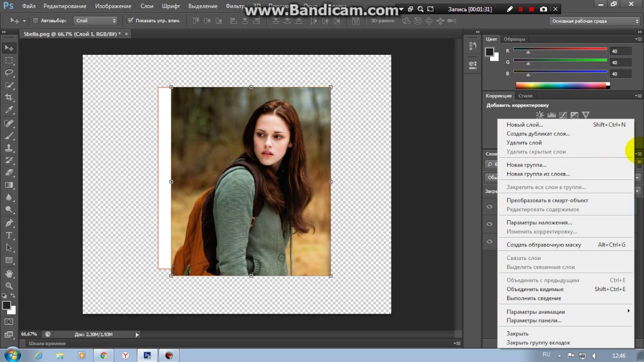Open the Редактирование menu
The width and height of the screenshot is (644, 362).
click(x=65, y=6)
